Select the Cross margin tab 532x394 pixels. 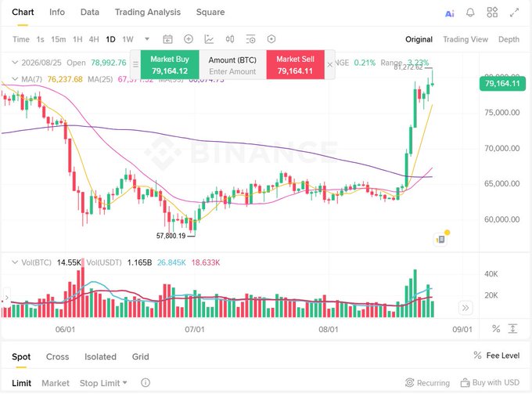click(57, 356)
